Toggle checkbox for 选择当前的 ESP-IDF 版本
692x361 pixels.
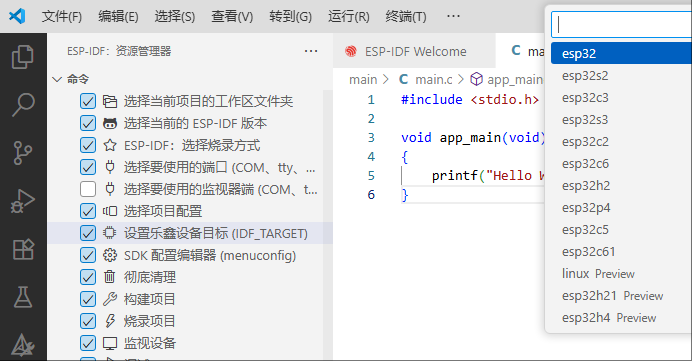click(x=88, y=123)
